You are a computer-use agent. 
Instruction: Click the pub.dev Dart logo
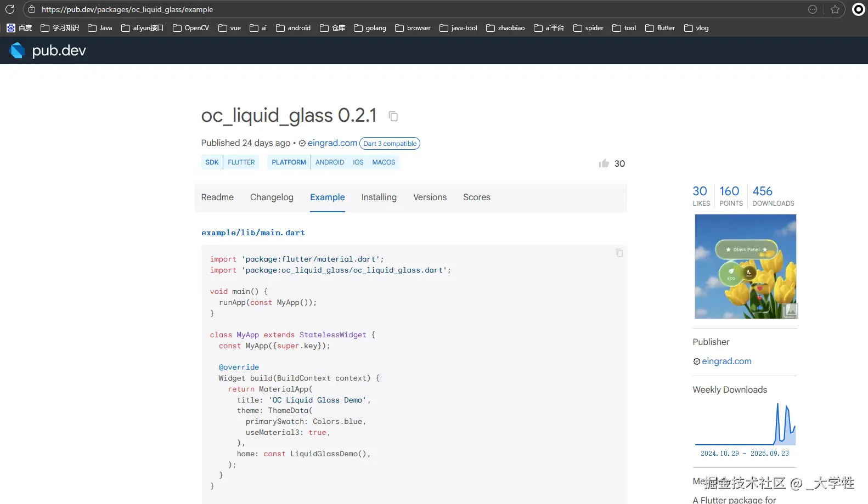18,50
